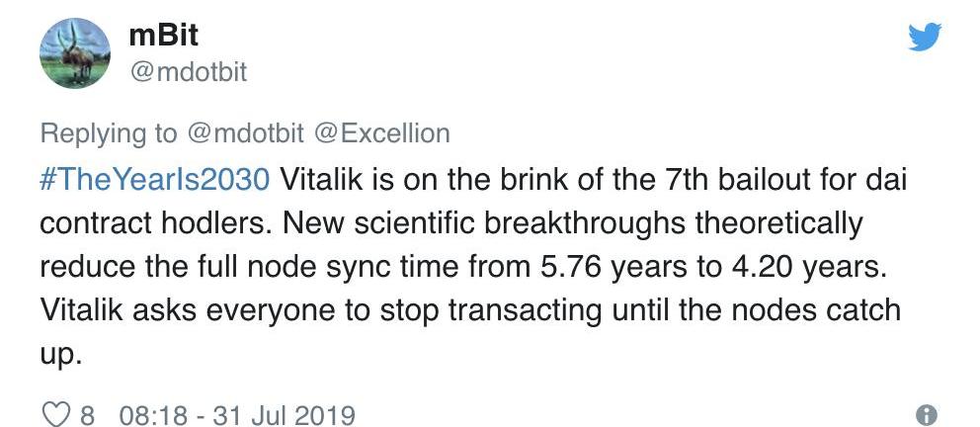Viewport: 980px width, 427px height.
Task: Click the like count number 8
Action: pyautogui.click(x=86, y=414)
